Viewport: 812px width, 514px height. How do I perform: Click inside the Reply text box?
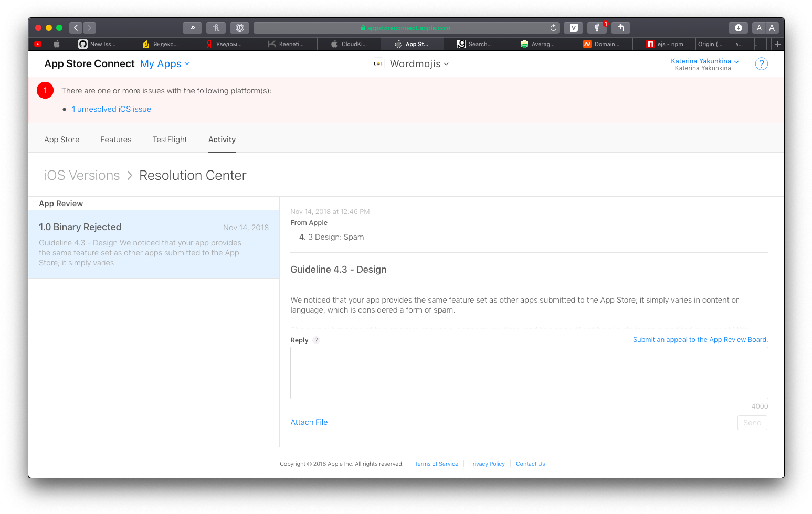[x=529, y=373]
